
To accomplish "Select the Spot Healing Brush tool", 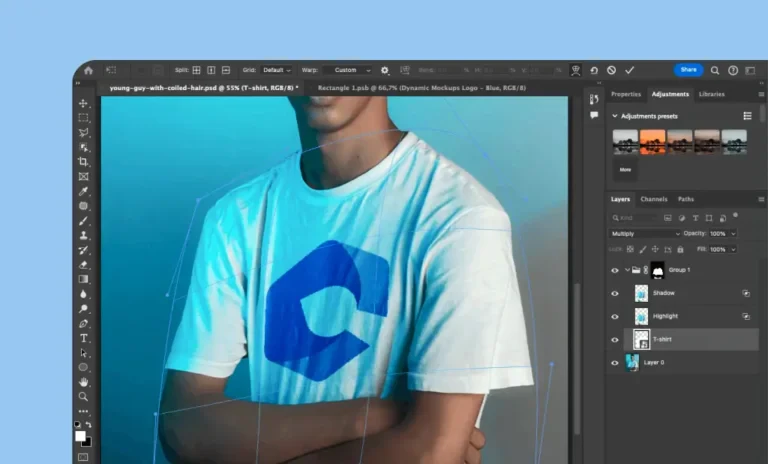I will tap(83, 206).
